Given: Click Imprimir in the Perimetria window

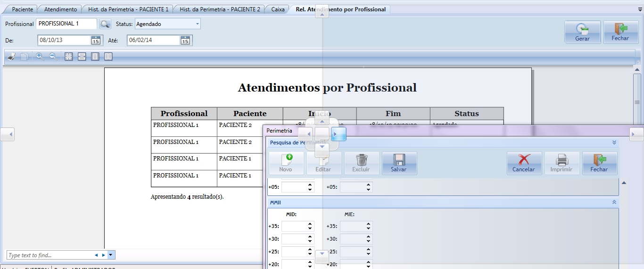Looking at the screenshot, I should (x=561, y=163).
